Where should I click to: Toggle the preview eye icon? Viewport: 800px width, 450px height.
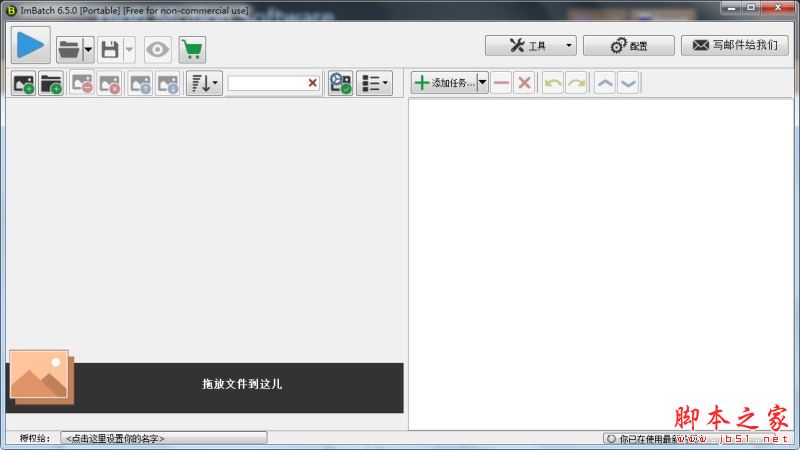click(158, 49)
